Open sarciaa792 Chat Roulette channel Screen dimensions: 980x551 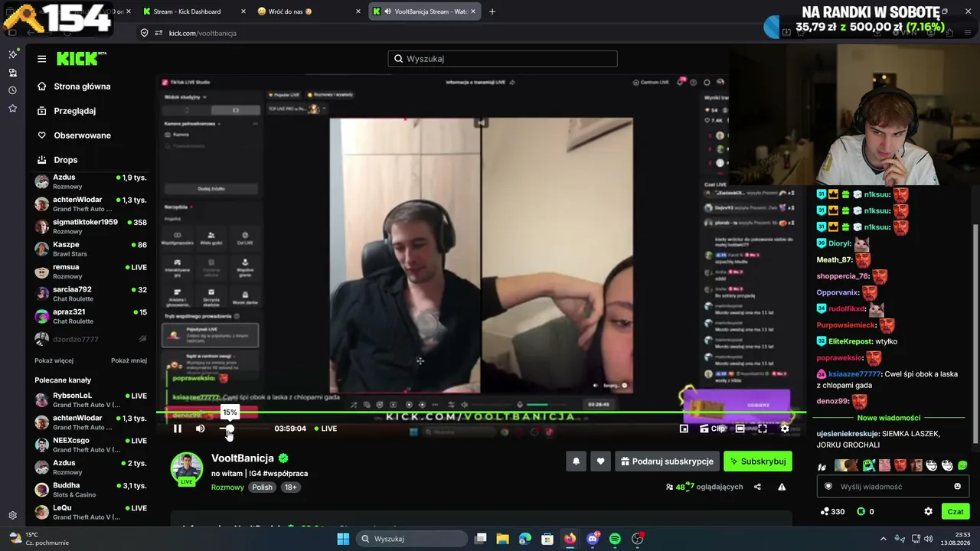(x=90, y=294)
